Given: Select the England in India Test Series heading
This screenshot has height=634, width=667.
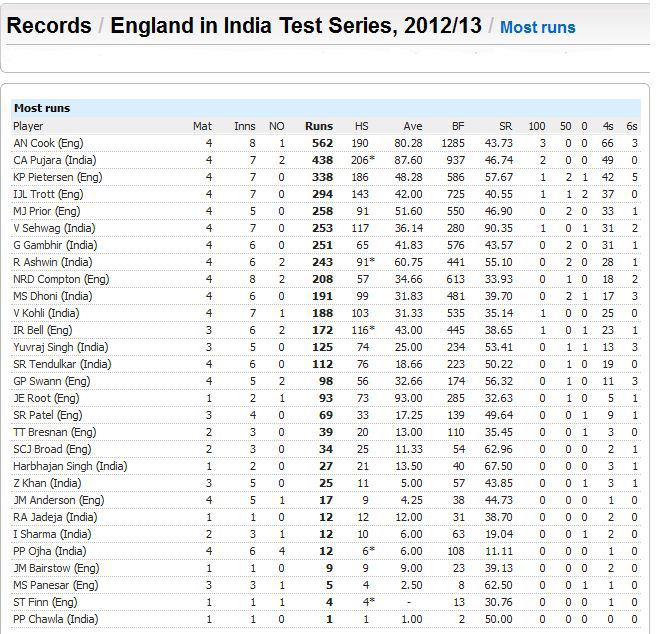Looking at the screenshot, I should (x=296, y=26).
